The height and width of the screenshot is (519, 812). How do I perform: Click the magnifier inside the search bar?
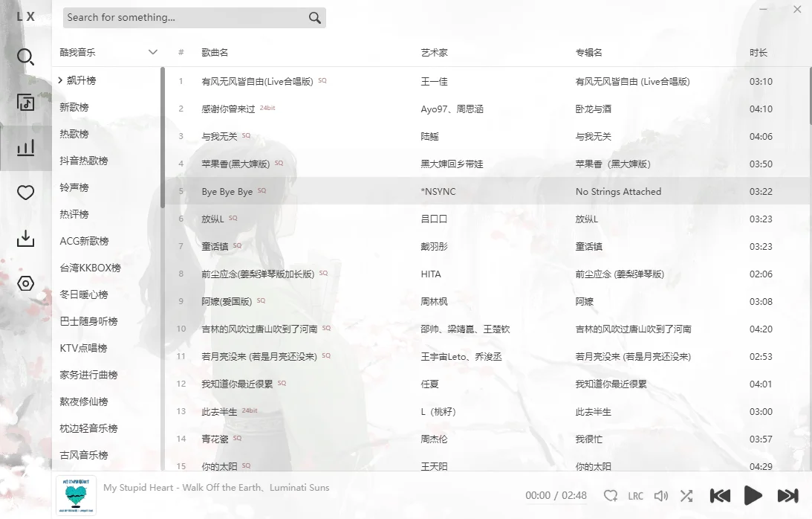pyautogui.click(x=314, y=17)
